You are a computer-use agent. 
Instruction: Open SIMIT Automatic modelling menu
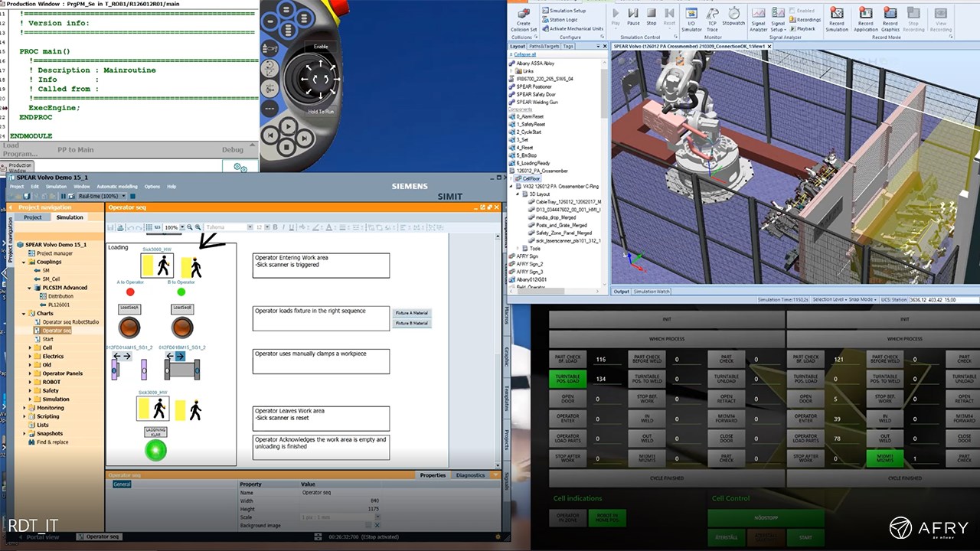pyautogui.click(x=116, y=187)
